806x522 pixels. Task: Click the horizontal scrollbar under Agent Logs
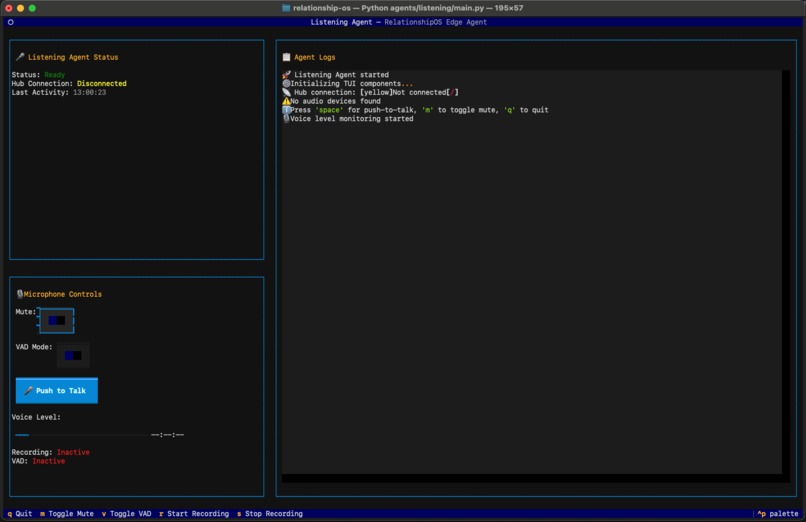click(532, 478)
